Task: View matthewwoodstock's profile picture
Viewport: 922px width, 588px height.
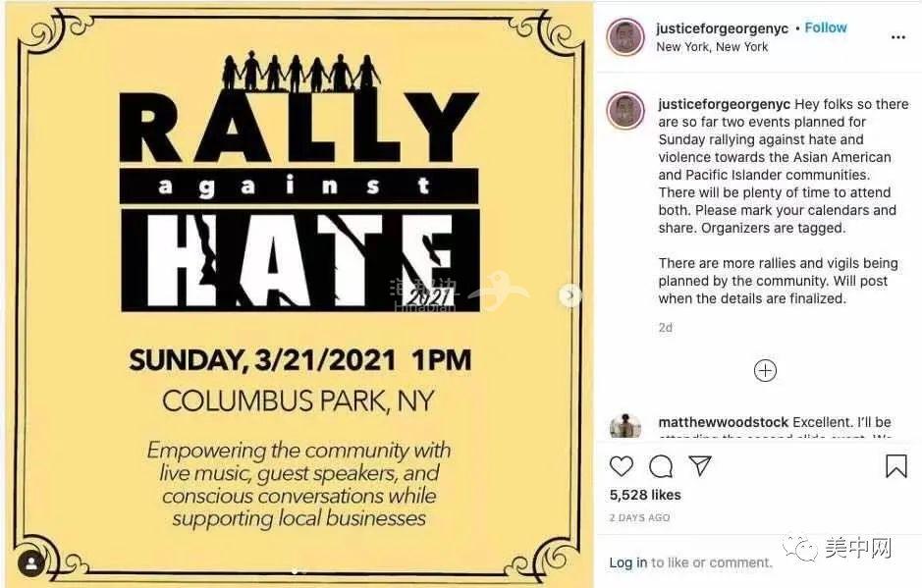Action: [624, 427]
